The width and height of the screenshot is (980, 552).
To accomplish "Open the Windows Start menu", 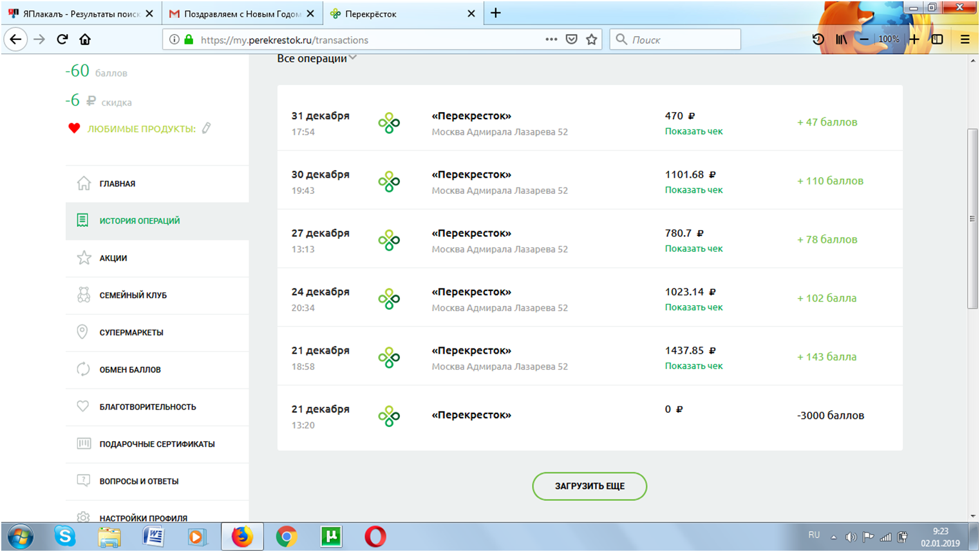I will [19, 537].
